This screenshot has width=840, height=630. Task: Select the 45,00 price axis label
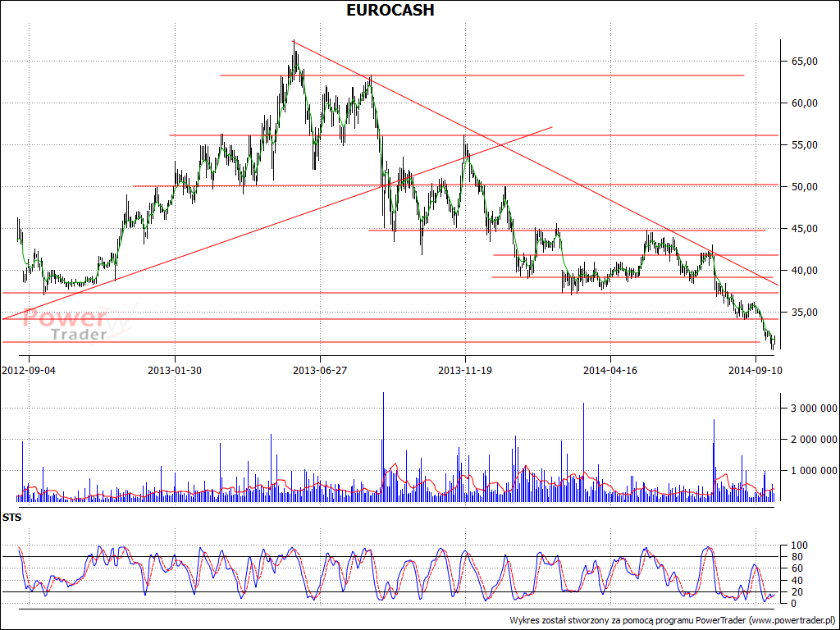pos(804,229)
